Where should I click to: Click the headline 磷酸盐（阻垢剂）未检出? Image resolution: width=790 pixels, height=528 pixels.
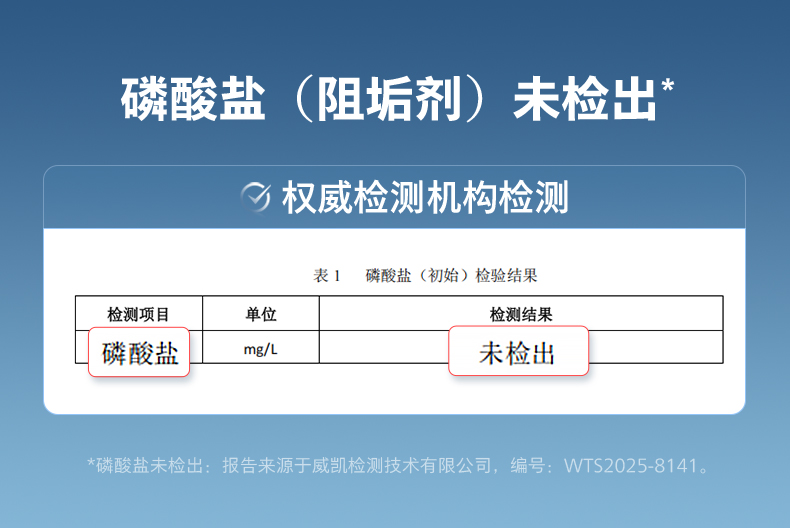coord(397,99)
